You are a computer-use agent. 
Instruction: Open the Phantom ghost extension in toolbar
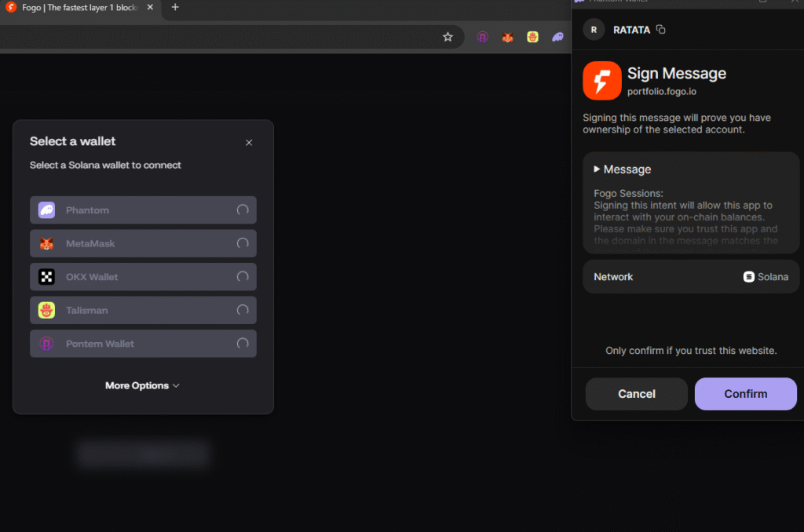[x=557, y=37]
